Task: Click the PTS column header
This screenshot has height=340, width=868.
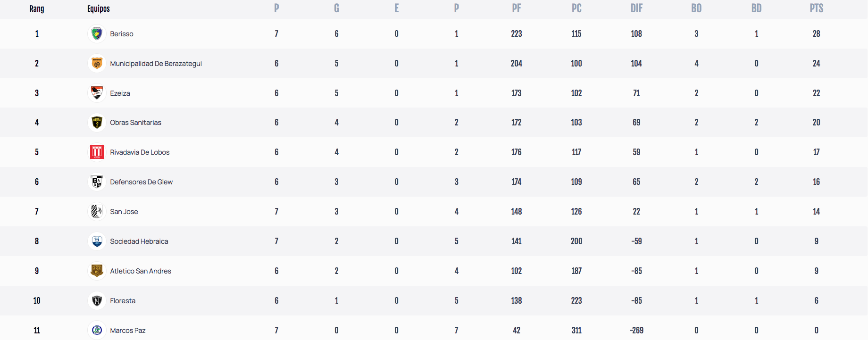Action: (x=816, y=8)
